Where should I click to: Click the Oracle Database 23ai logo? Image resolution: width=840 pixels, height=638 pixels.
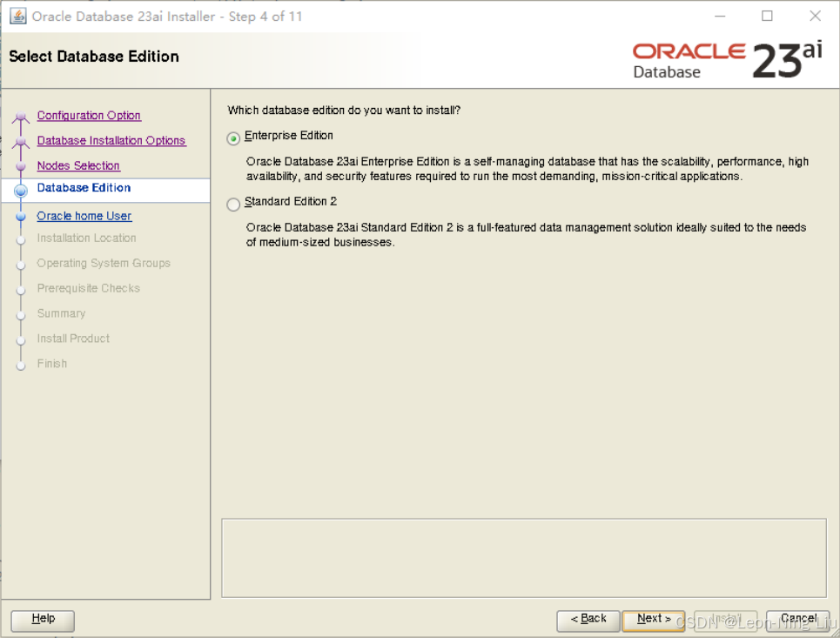coord(727,61)
